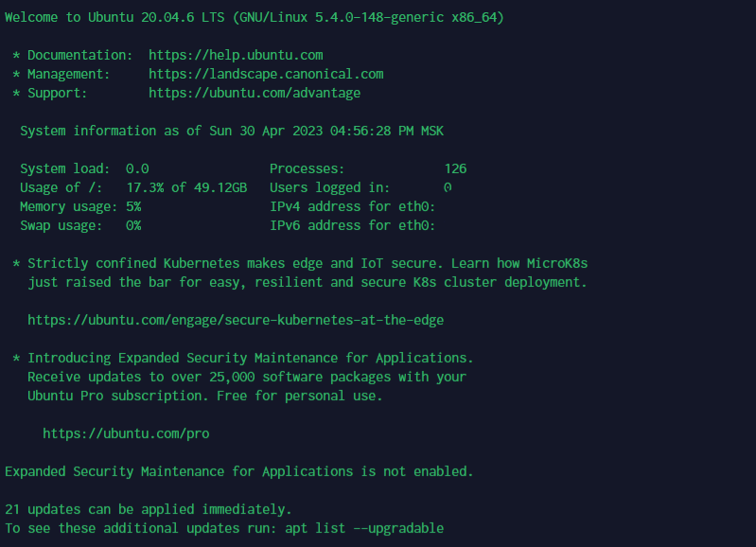Click the Welcome to Ubuntu 20.04.6 line
This screenshot has height=547, width=756.
point(255,18)
